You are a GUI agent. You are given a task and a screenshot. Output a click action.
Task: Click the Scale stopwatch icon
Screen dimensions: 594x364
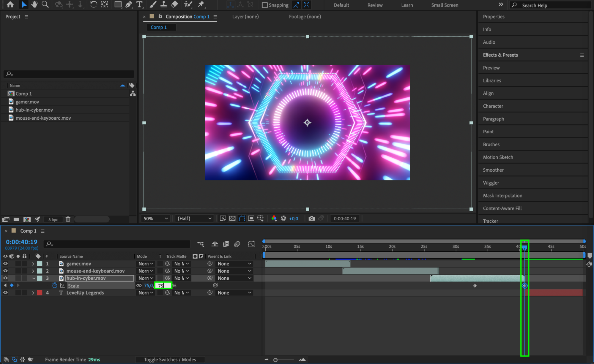click(x=55, y=285)
